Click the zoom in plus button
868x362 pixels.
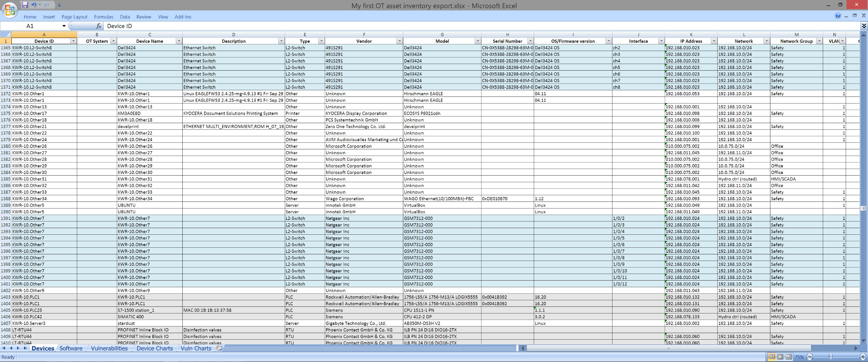point(863,357)
